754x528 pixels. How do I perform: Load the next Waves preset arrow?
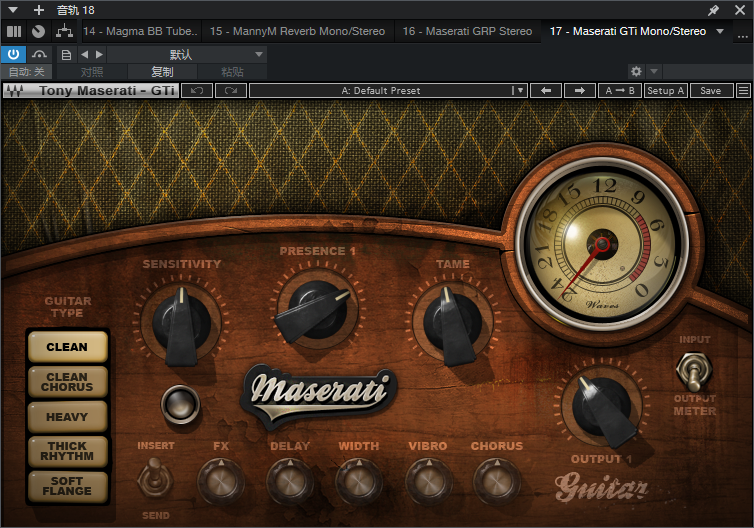[x=579, y=90]
